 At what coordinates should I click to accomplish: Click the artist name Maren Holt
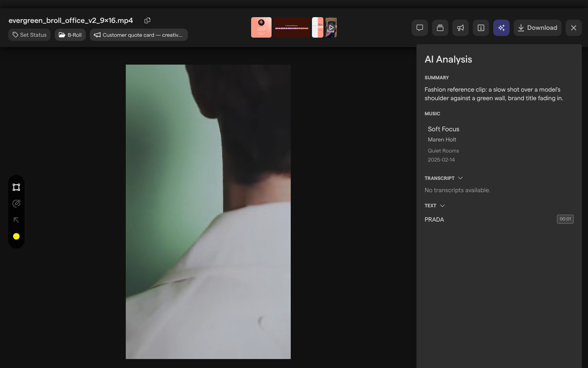(442, 140)
